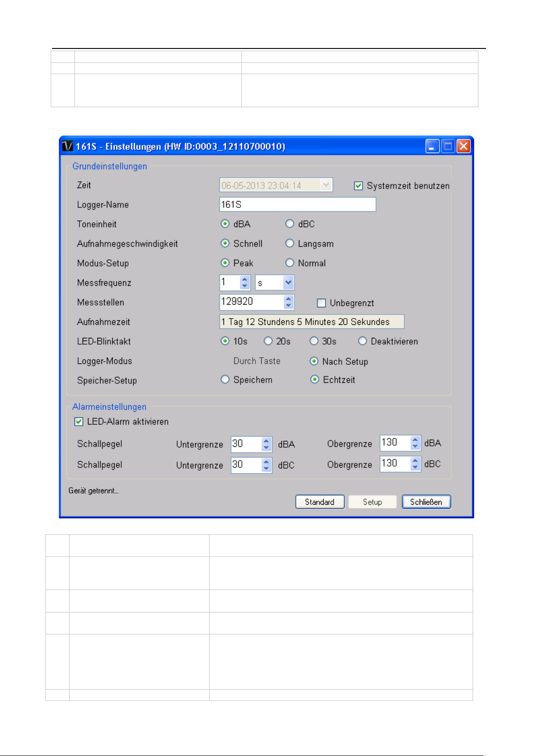Minimize the 161S Einstellungen window
The width and height of the screenshot is (535, 756).
(432, 146)
